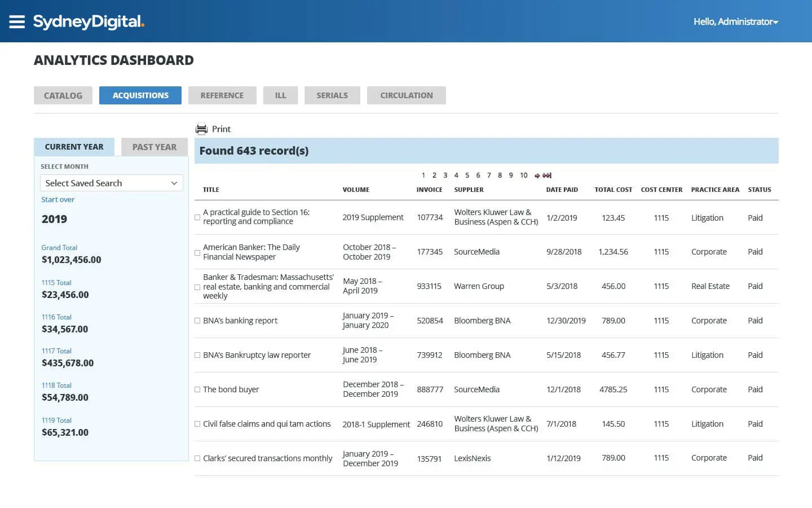Click the printer icon to print results
This screenshot has width=812, height=508.
(x=201, y=129)
